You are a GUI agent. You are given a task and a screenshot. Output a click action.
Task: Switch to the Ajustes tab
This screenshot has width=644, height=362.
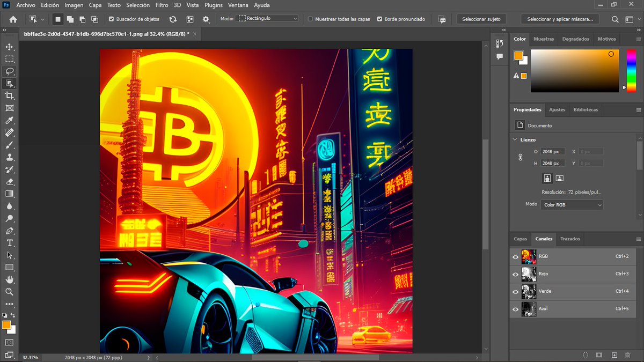click(x=557, y=109)
